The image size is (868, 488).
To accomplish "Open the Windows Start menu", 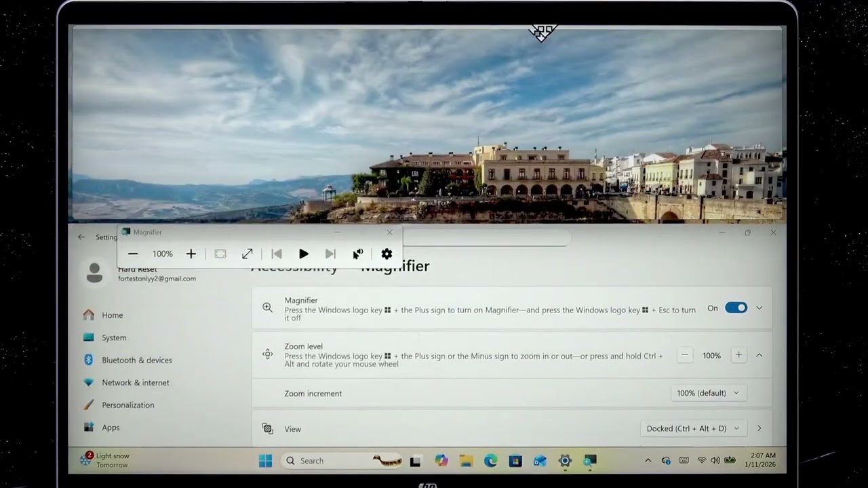I will [265, 461].
